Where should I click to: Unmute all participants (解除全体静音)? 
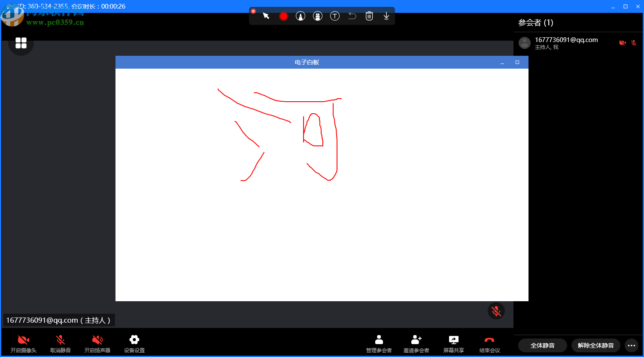pos(595,345)
